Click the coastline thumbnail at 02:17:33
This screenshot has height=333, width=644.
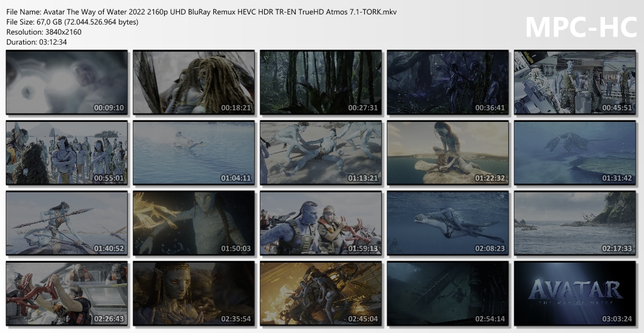coord(575,223)
